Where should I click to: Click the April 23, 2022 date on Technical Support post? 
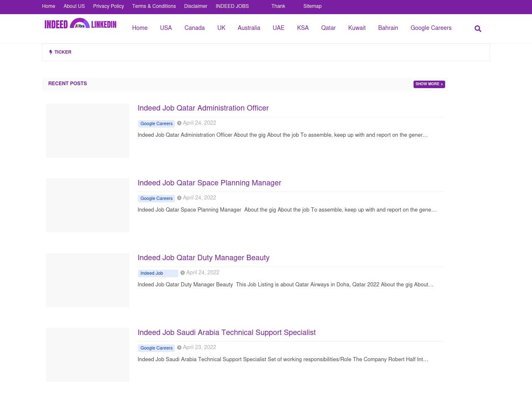(199, 347)
